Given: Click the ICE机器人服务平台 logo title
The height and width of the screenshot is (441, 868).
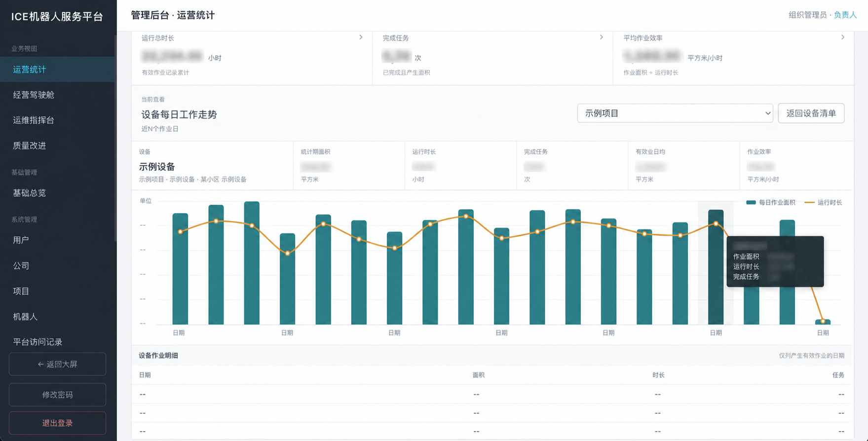Looking at the screenshot, I should click(x=57, y=16).
